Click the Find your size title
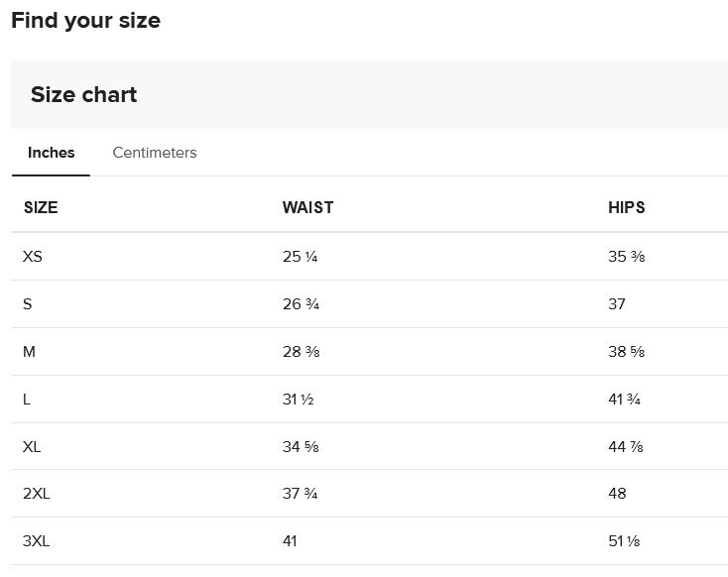The width and height of the screenshot is (728, 577). [85, 20]
